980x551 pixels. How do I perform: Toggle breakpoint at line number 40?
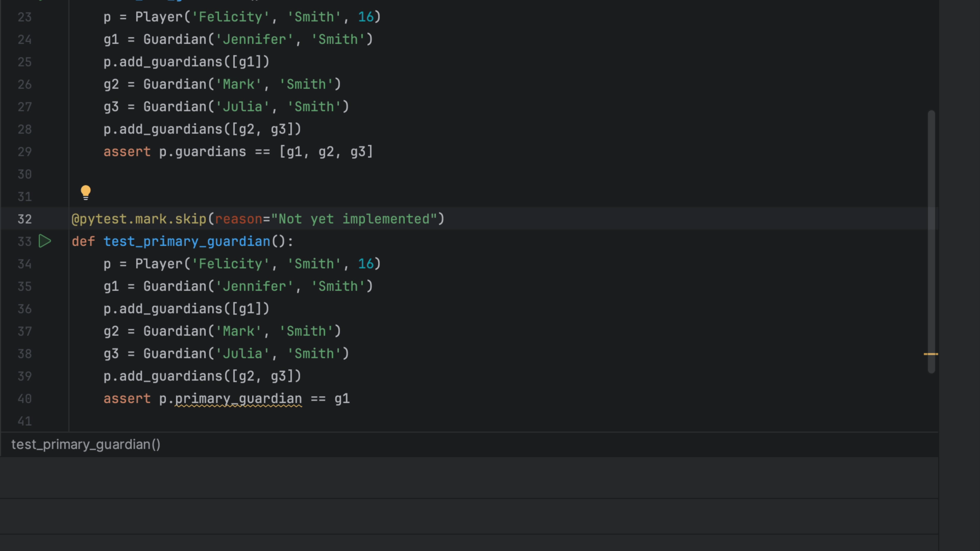(x=24, y=398)
